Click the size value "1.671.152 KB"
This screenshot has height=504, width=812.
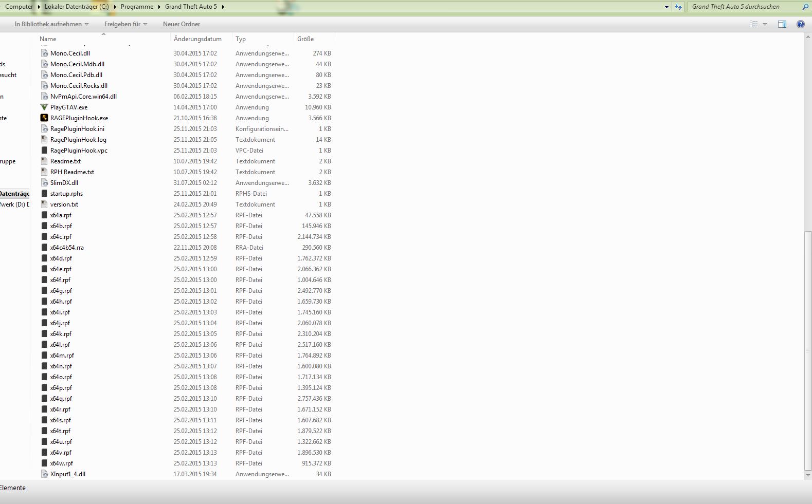click(314, 409)
